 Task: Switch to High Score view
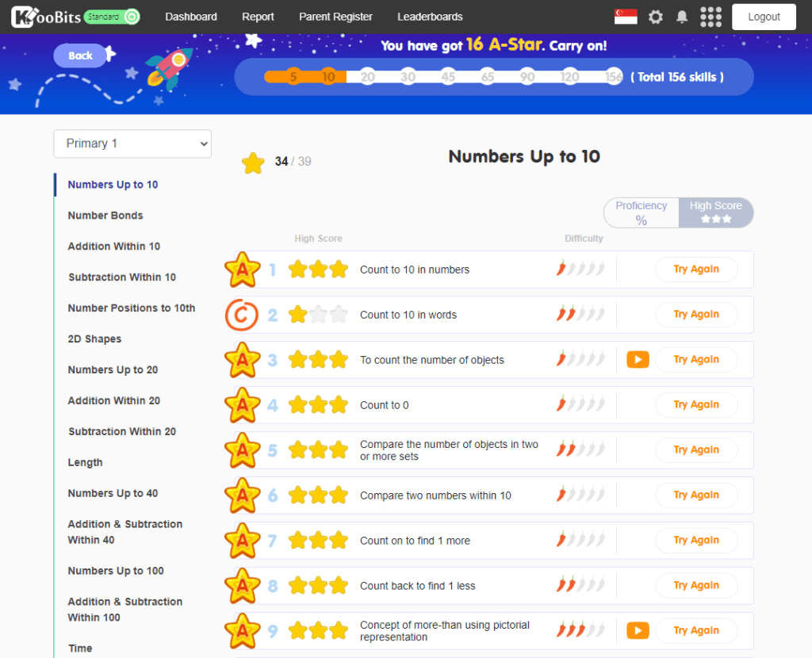[715, 212]
